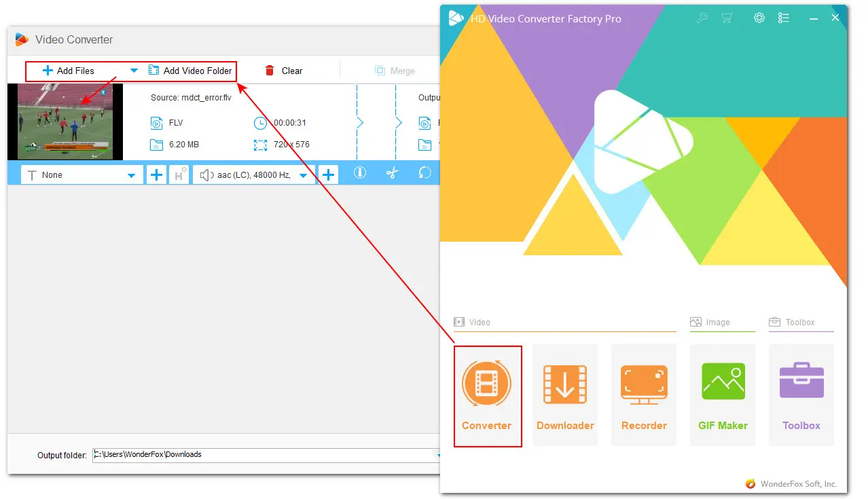Expand the Add Files dropdown arrow
Screen dimensions: 868x499
click(134, 71)
